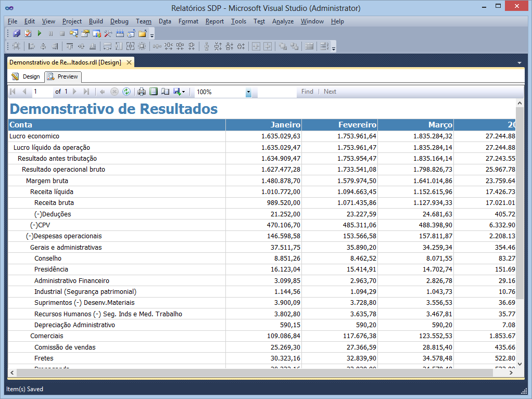532x399 pixels.
Task: Click the Make Same Width icon
Action: pos(108,46)
